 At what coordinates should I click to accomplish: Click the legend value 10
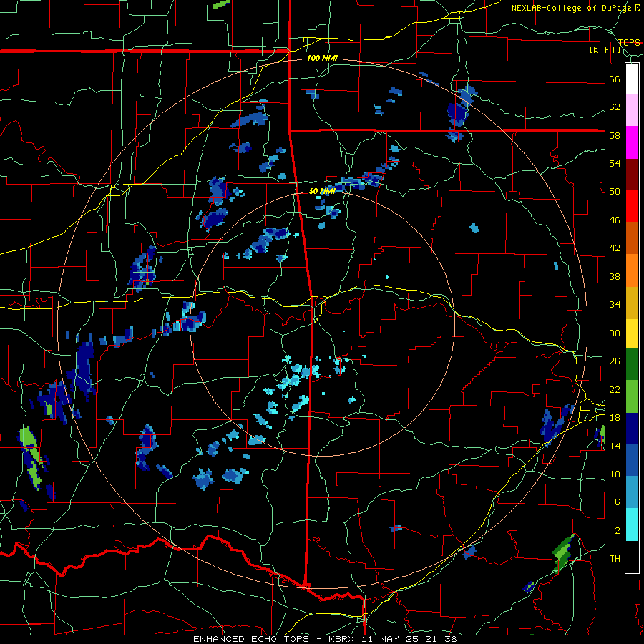615,474
